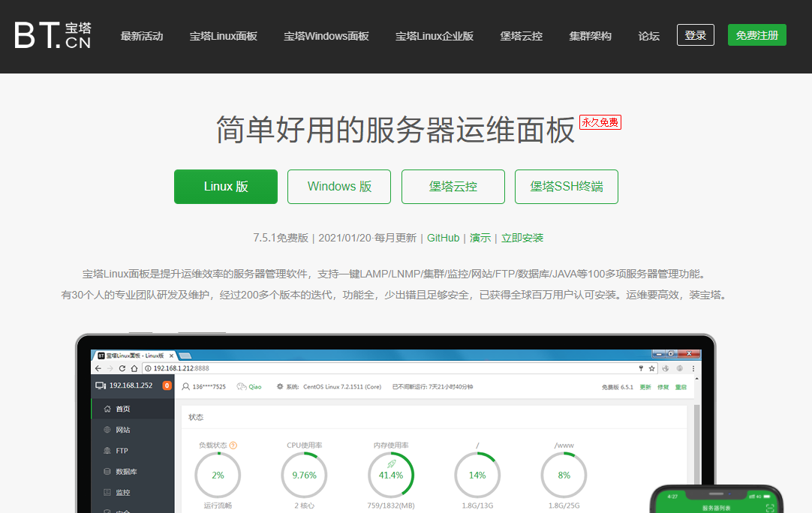
Task: Click the red 永久免费 badge
Action: (x=600, y=122)
